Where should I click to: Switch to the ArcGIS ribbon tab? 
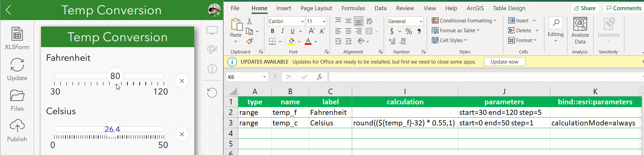[475, 8]
